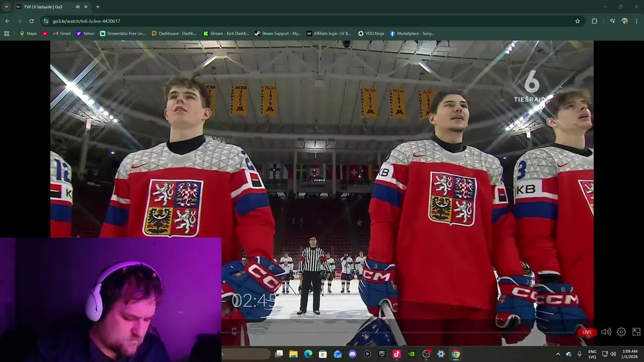Open the Gmail bookmark
This screenshot has width=644, height=362.
(62, 34)
